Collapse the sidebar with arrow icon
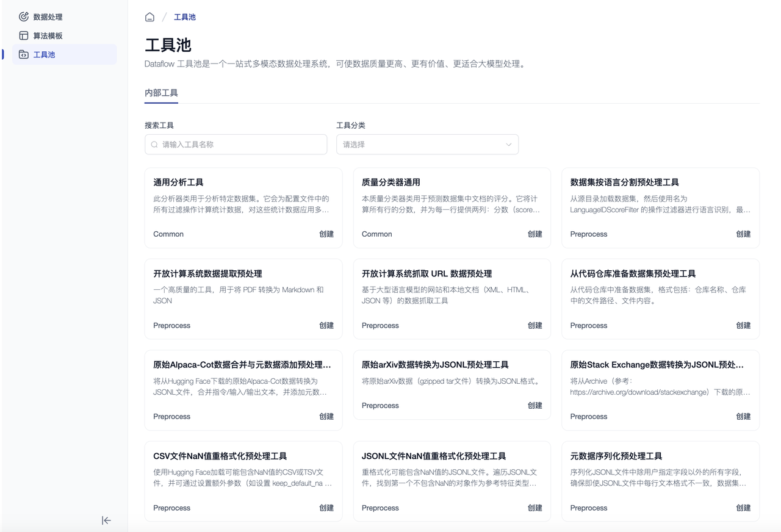This screenshot has width=781, height=532. pos(106,520)
